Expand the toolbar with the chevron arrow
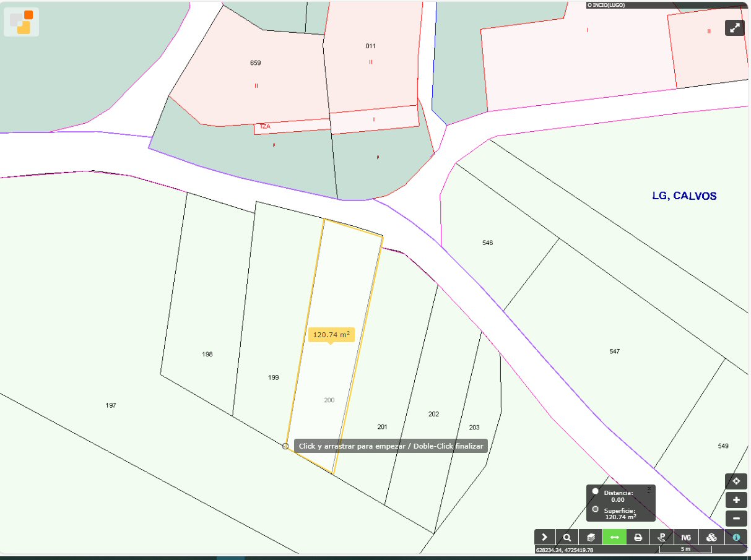This screenshot has width=751, height=560. click(x=544, y=537)
